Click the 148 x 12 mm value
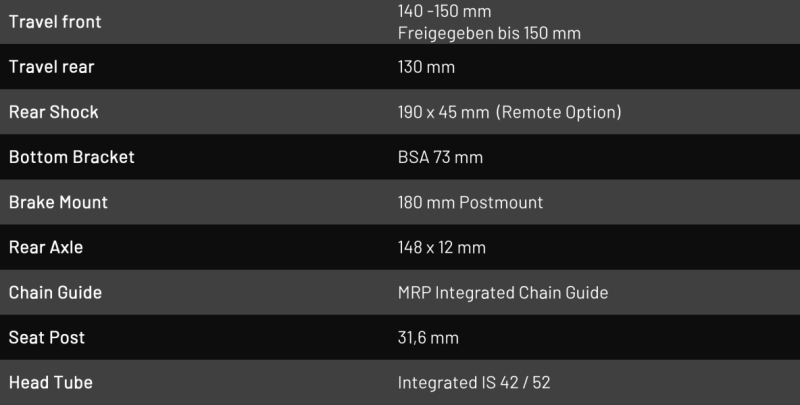Viewport: 800px width, 405px height. 441,247
